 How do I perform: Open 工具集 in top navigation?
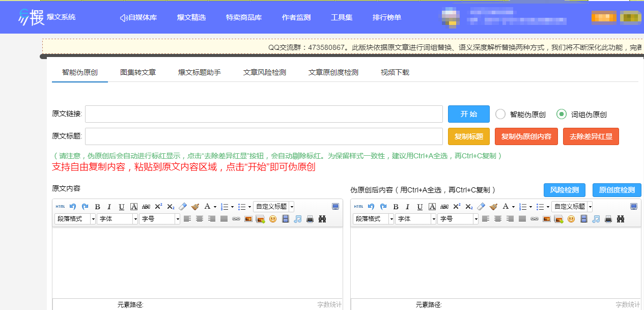coord(342,17)
